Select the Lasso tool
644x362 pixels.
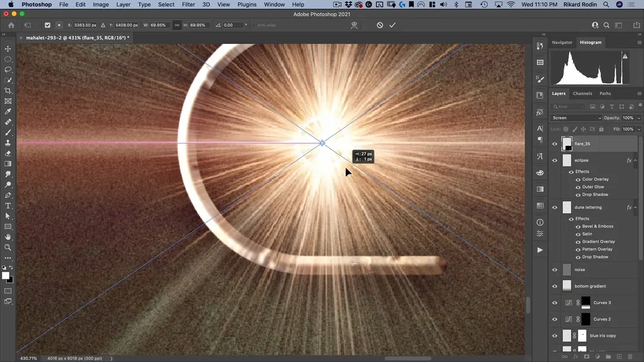[8, 69]
